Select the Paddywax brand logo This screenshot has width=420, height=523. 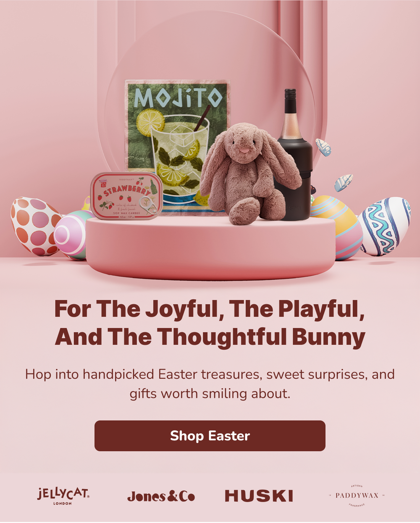coord(357,496)
